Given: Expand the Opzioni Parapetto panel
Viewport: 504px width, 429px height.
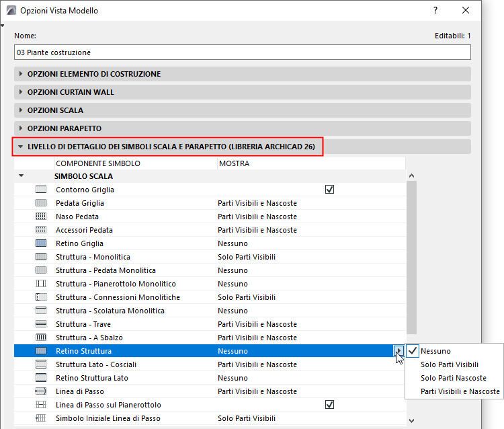Looking at the screenshot, I should (x=21, y=128).
